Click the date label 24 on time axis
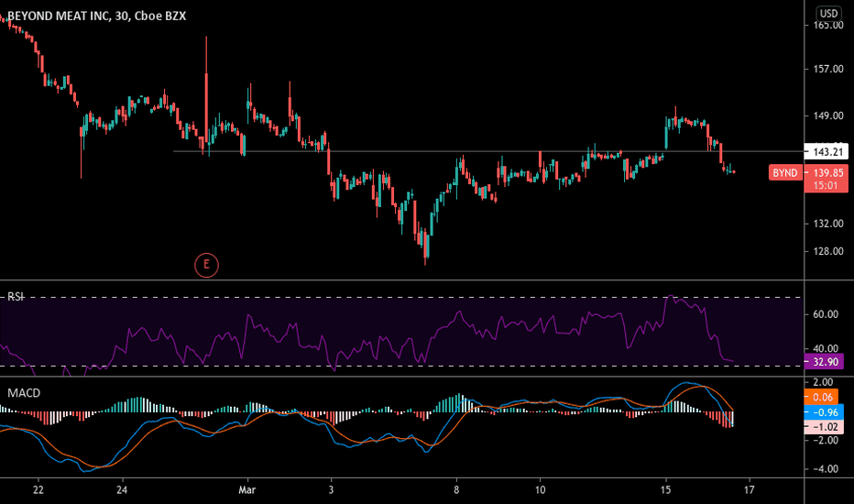The width and height of the screenshot is (854, 504). (x=122, y=490)
